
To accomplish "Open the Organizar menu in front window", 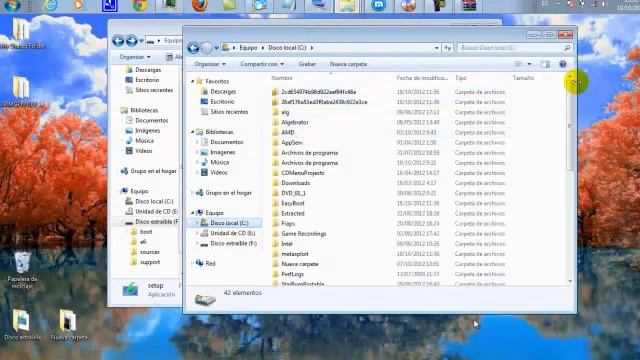I will point(210,64).
